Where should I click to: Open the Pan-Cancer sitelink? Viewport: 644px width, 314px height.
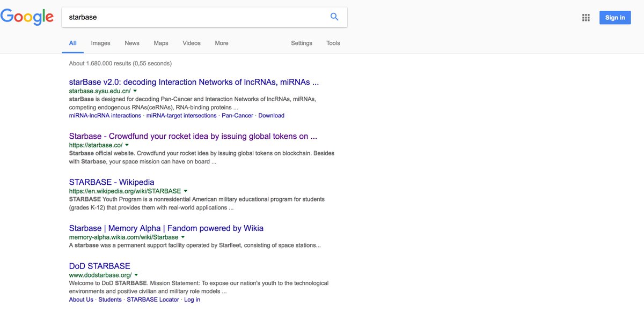(237, 116)
